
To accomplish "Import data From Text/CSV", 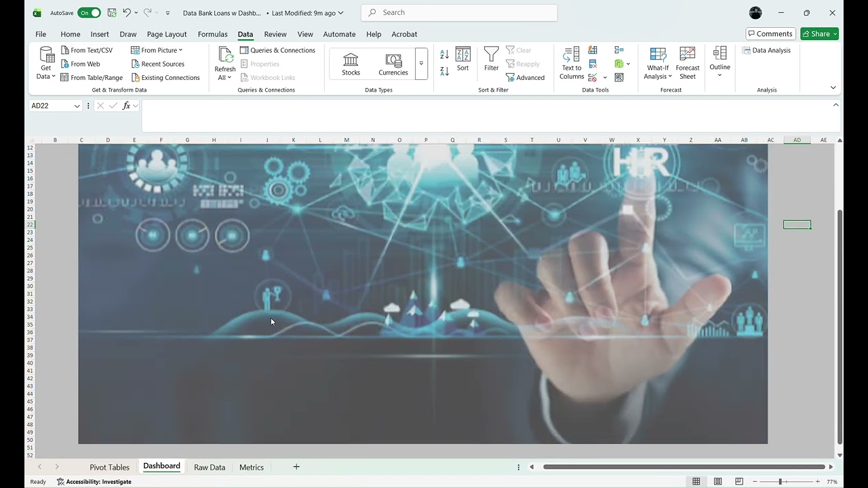I will click(x=87, y=50).
